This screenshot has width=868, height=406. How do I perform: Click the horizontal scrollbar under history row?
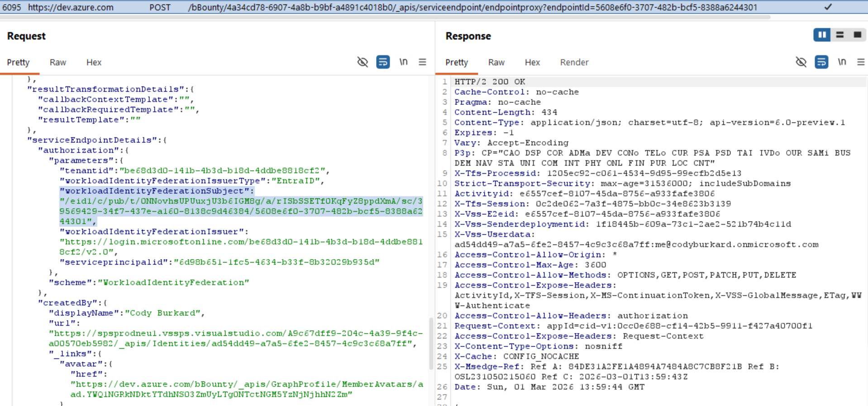pos(385,17)
